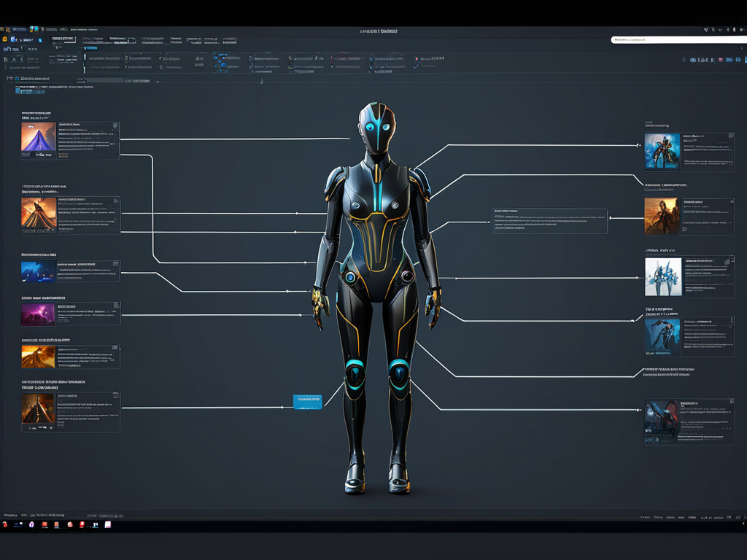Open the white square app in taskbar

(107, 524)
